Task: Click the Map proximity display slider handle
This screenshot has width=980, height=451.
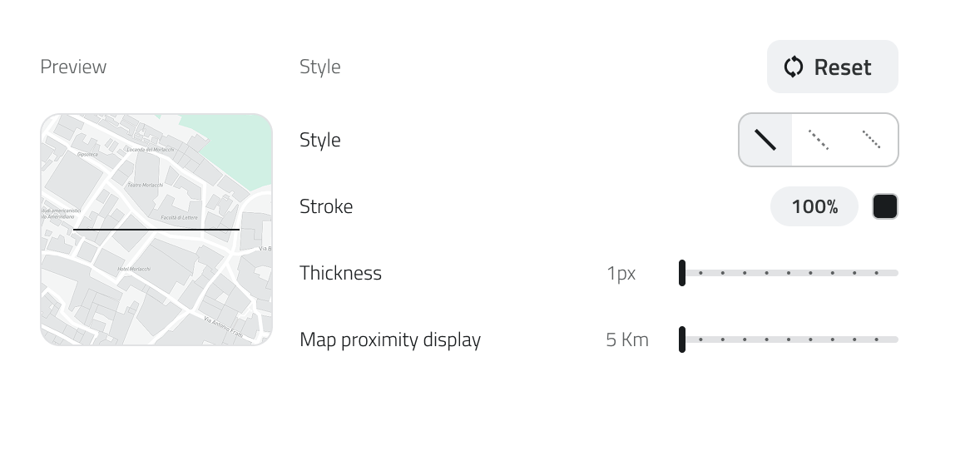Action: [682, 339]
